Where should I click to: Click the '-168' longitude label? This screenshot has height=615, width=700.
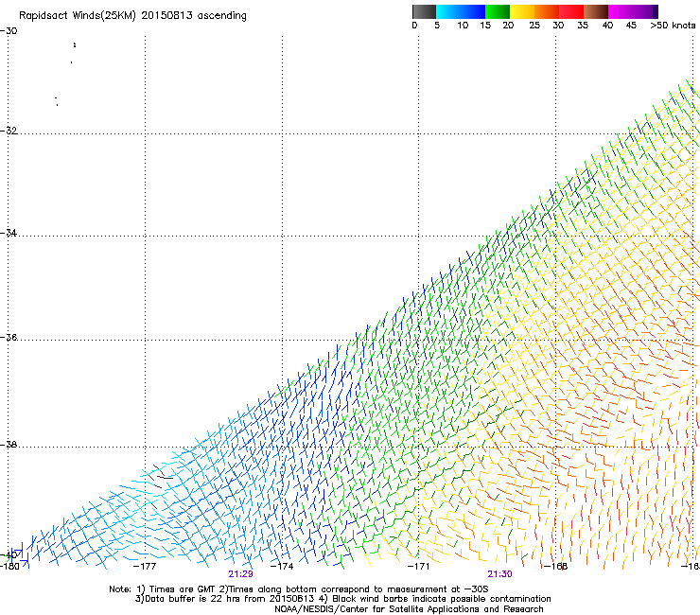(556, 567)
